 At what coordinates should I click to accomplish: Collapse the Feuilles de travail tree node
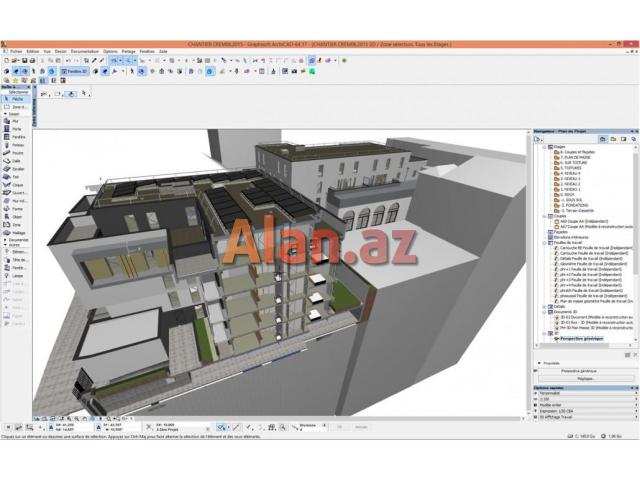pos(544,242)
